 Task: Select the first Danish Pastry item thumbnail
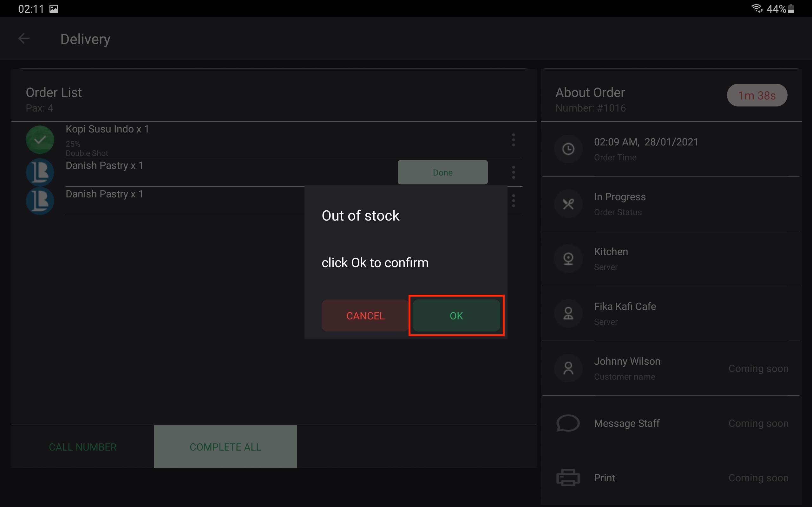[40, 172]
